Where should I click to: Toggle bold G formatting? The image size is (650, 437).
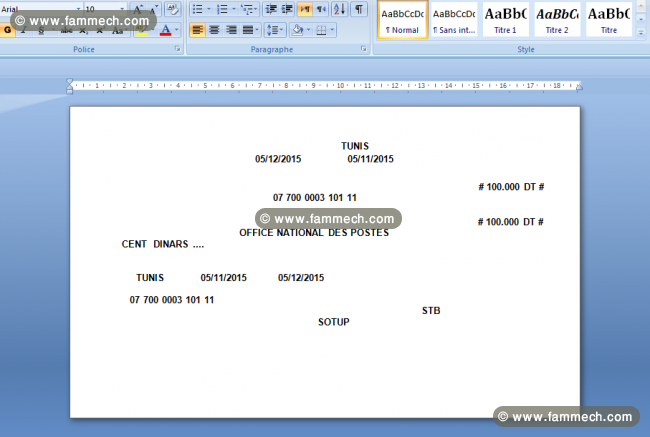7,30
